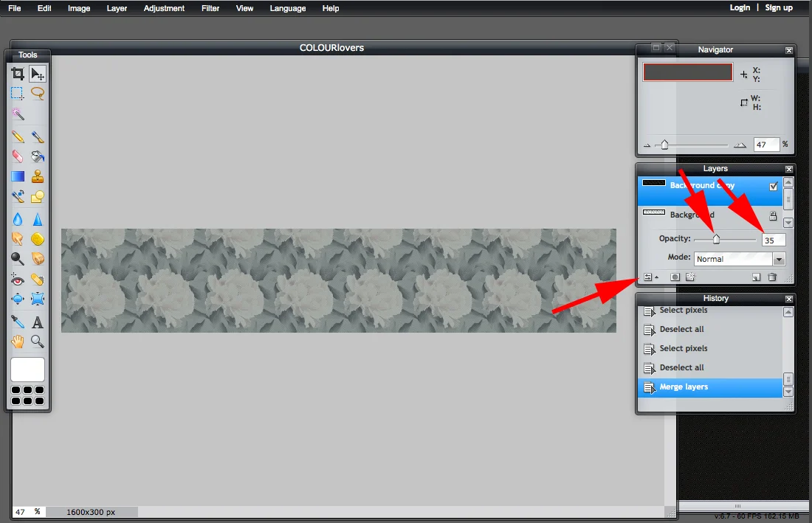The image size is (812, 523).
Task: Adjust the Navigator zoom slider handle
Action: [664, 145]
